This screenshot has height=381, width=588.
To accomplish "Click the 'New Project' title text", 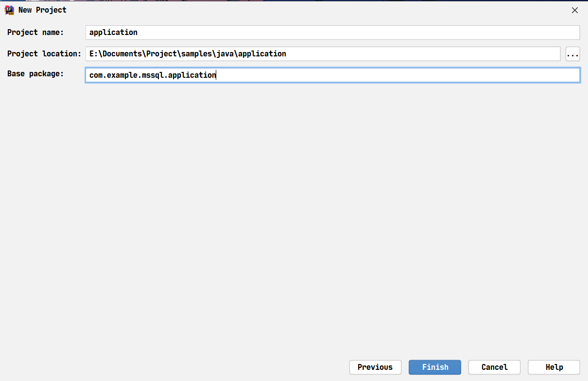I will (x=42, y=10).
